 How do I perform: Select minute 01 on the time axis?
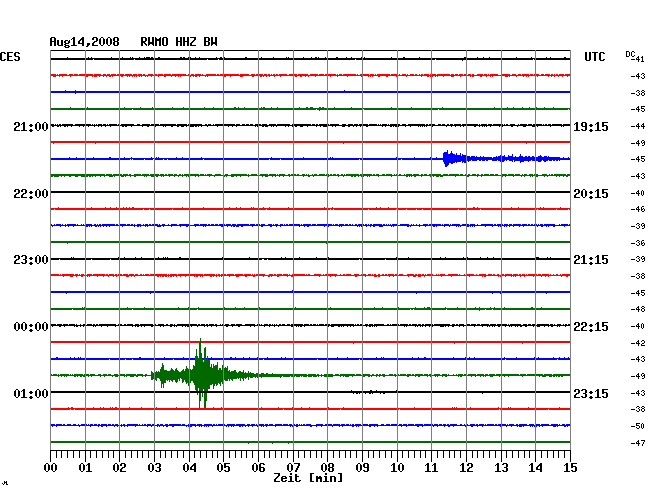85,468
